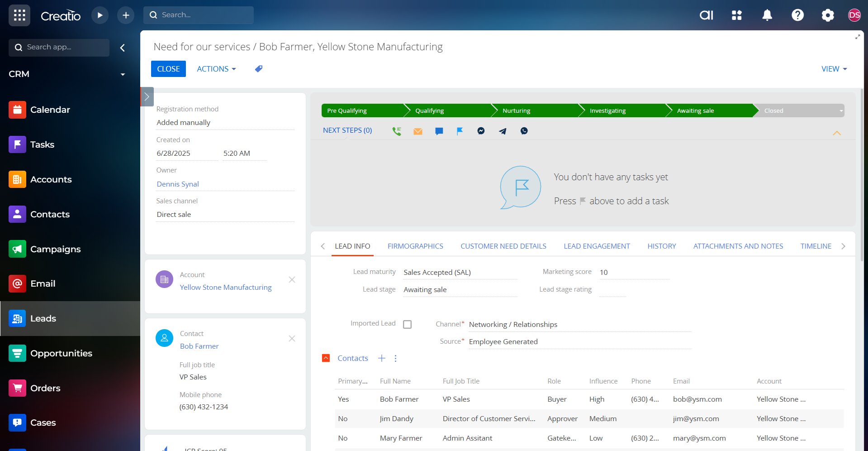868x451 pixels.
Task: Collapse the next steps panel arrow
Action: coord(836,133)
